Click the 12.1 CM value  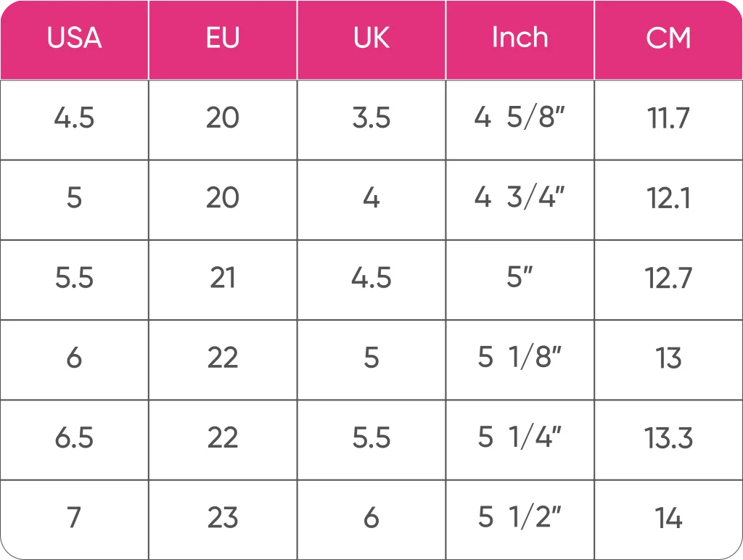click(668, 198)
